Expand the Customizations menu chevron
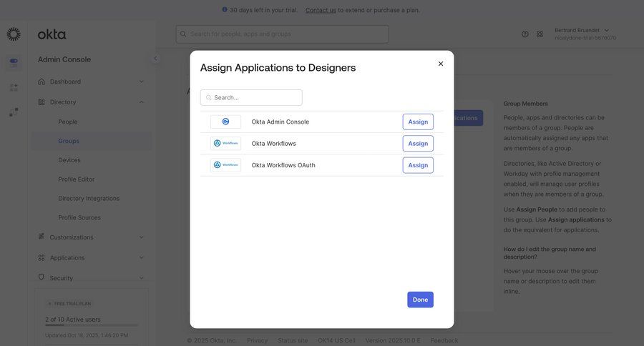 point(141,237)
